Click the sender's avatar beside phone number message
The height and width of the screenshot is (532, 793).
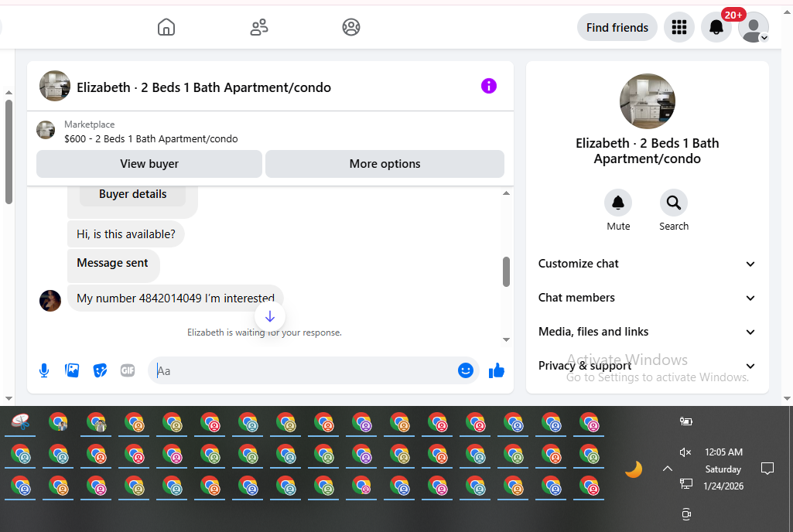pos(50,300)
